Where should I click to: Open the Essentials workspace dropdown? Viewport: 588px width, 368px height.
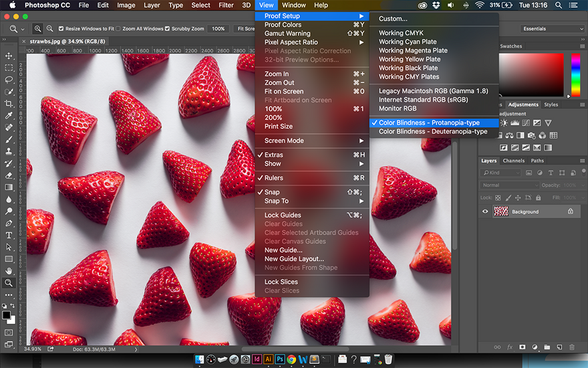tap(552, 29)
